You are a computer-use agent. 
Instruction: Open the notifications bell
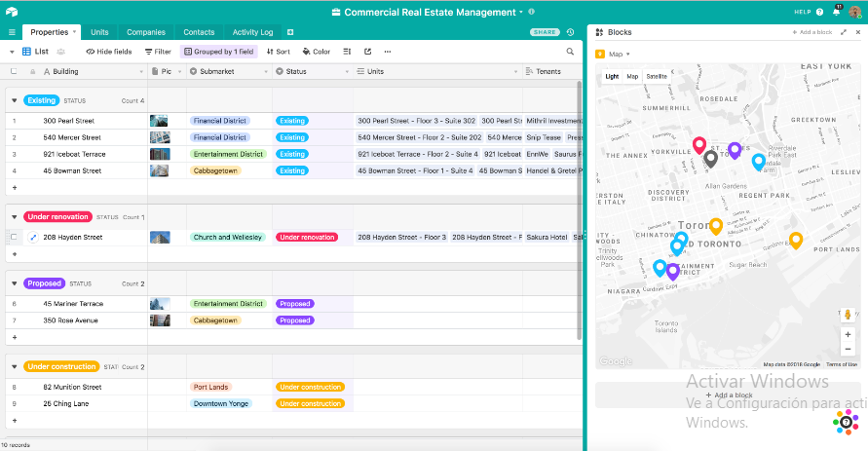click(x=837, y=12)
